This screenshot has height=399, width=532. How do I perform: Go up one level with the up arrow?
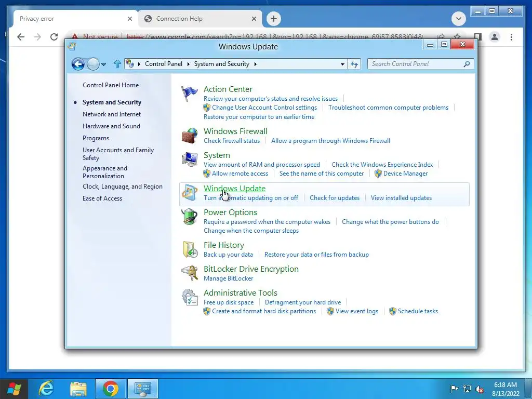pos(117,64)
